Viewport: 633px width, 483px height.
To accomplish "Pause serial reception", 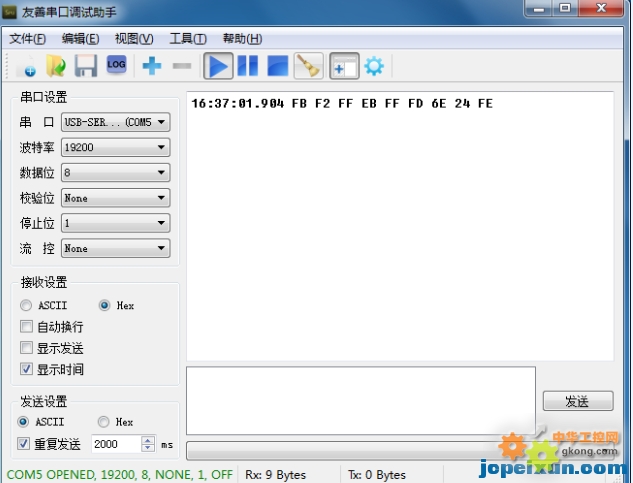I will click(247, 66).
